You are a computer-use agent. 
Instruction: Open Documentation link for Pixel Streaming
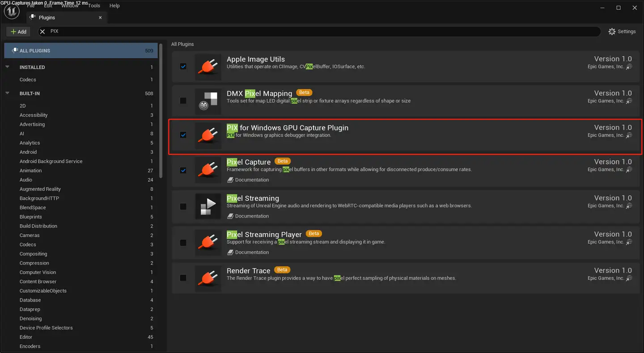click(252, 216)
